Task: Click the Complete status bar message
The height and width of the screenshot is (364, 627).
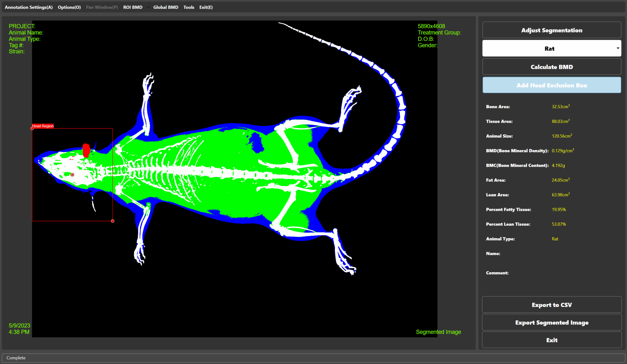Action: 16,358
